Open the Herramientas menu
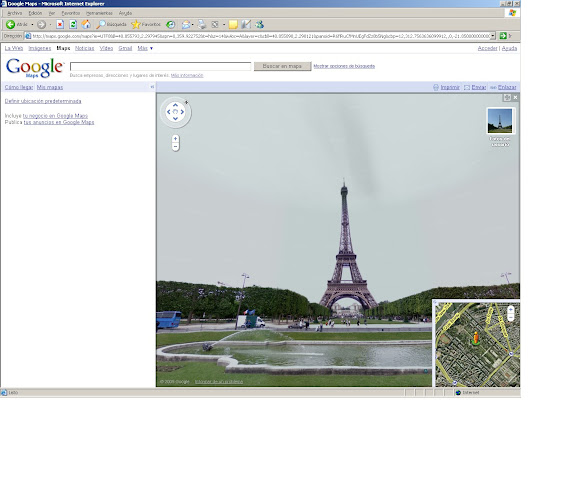 click(x=99, y=13)
